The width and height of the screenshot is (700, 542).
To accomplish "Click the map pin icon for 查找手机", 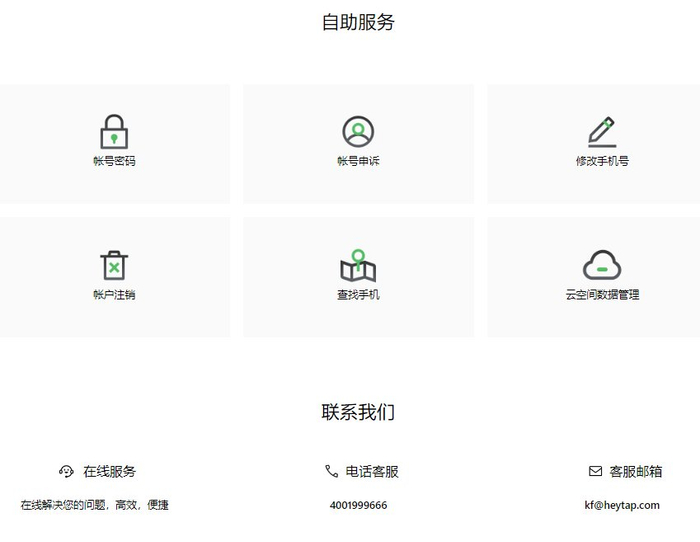I will [358, 266].
